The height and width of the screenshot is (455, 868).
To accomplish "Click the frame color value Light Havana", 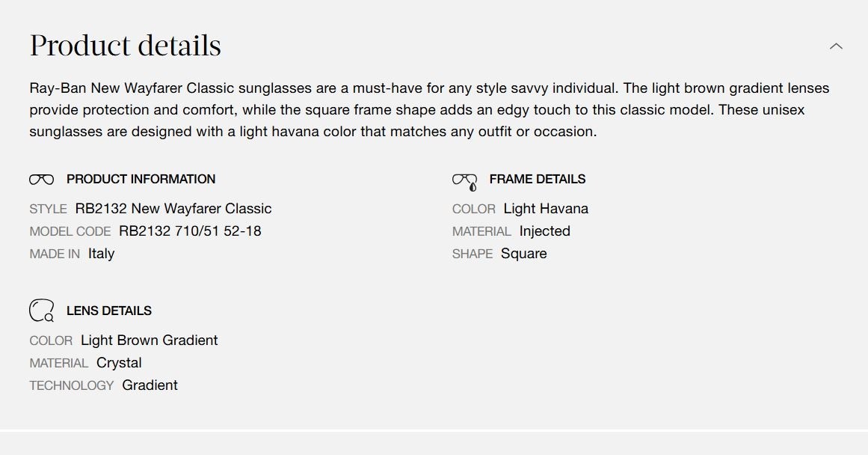I will (546, 209).
